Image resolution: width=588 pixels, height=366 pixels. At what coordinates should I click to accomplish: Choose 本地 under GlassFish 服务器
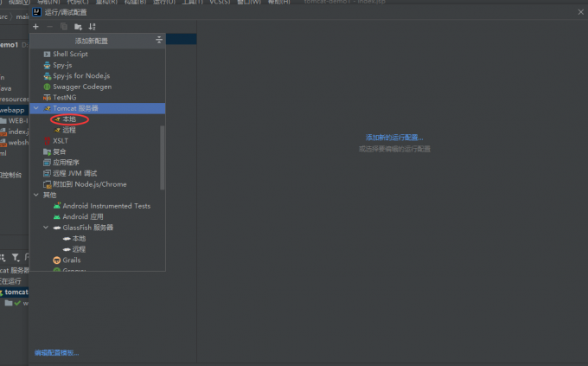pos(79,239)
